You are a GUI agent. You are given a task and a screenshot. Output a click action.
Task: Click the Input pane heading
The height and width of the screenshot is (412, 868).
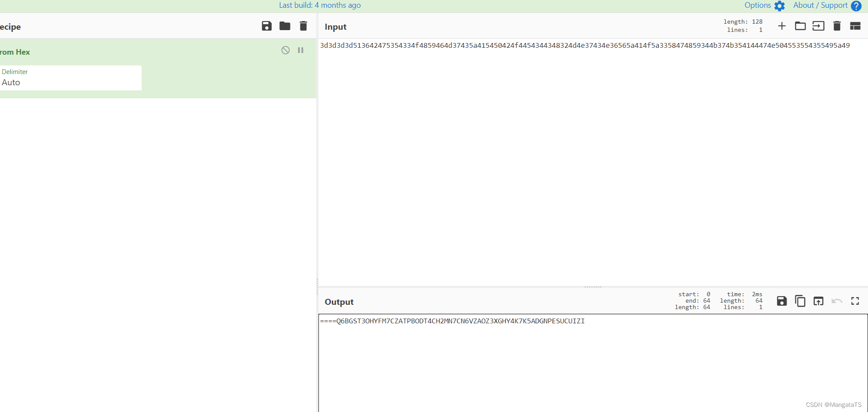336,27
